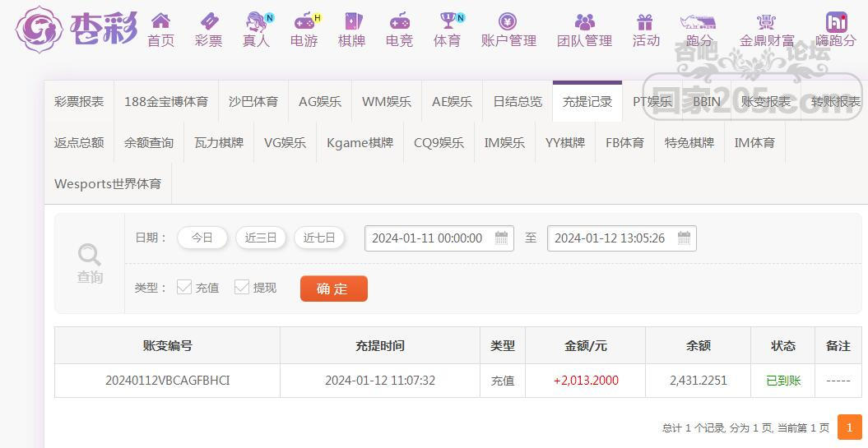This screenshot has height=448, width=868.
Task: Switch to VG娱乐 tab
Action: tap(285, 143)
